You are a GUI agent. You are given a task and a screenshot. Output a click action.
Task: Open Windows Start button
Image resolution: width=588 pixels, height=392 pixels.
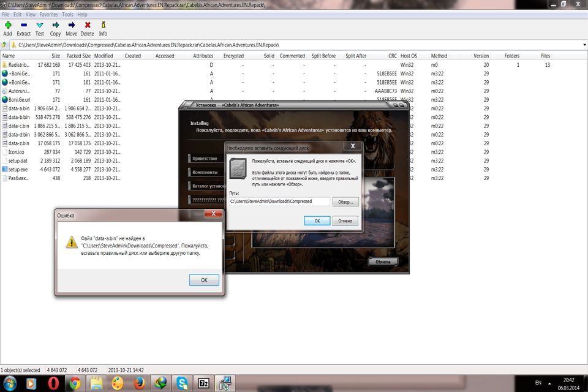[10, 383]
